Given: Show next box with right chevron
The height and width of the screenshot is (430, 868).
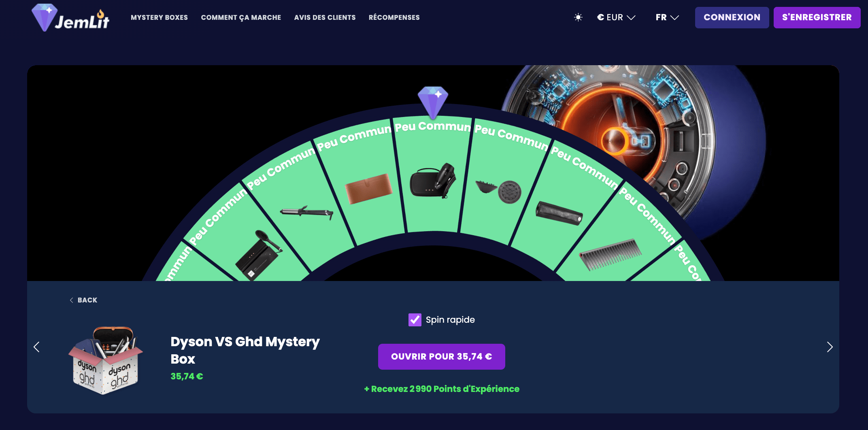Looking at the screenshot, I should [830, 347].
